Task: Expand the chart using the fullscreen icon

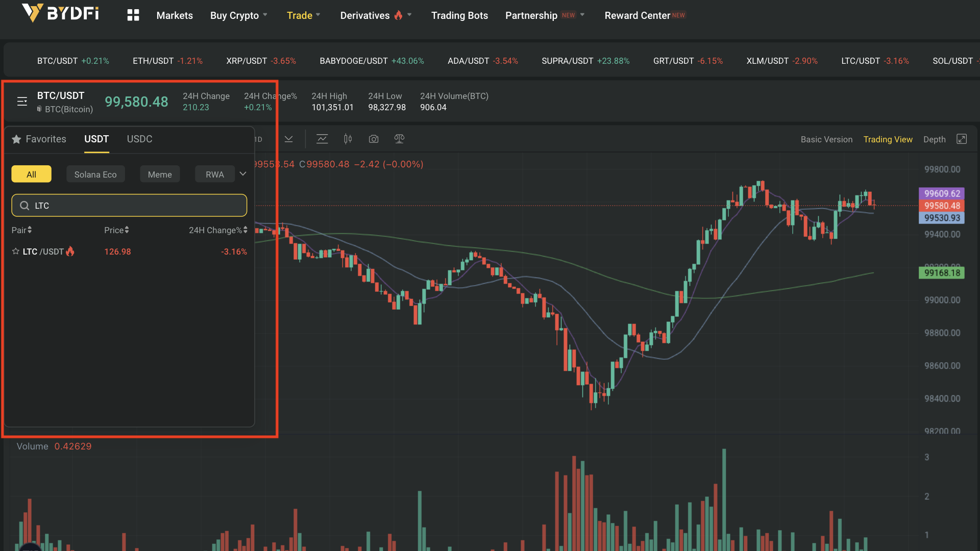Action: pos(963,139)
